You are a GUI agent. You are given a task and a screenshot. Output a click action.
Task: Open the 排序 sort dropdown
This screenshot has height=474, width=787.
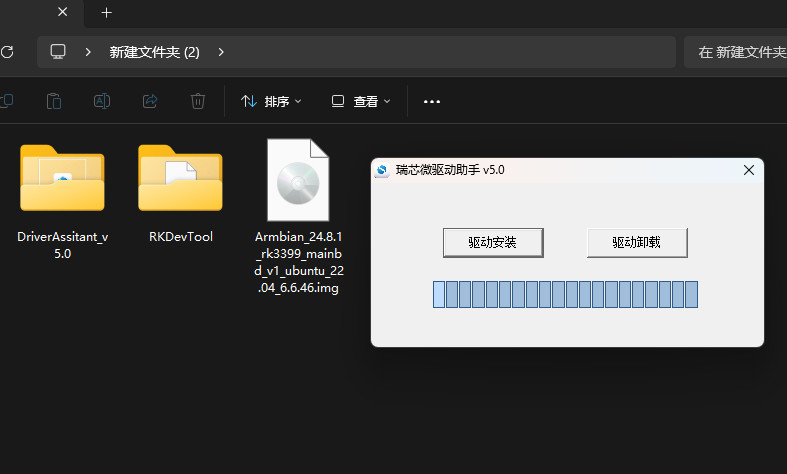[271, 101]
